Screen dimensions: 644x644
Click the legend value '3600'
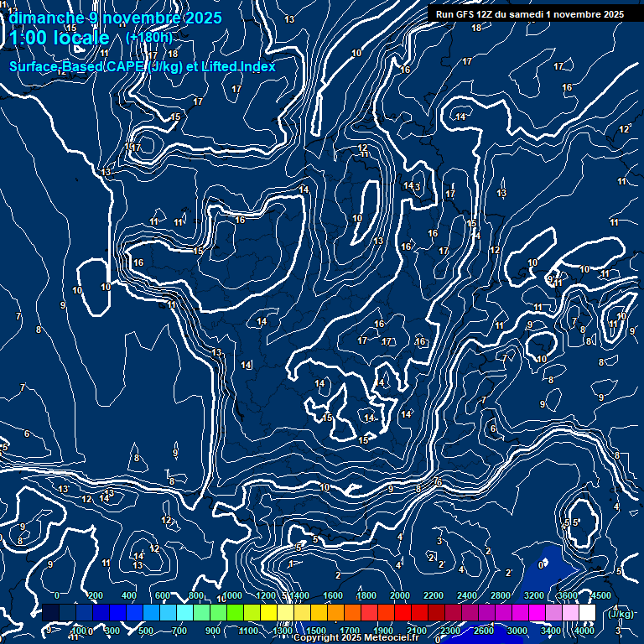click(568, 595)
